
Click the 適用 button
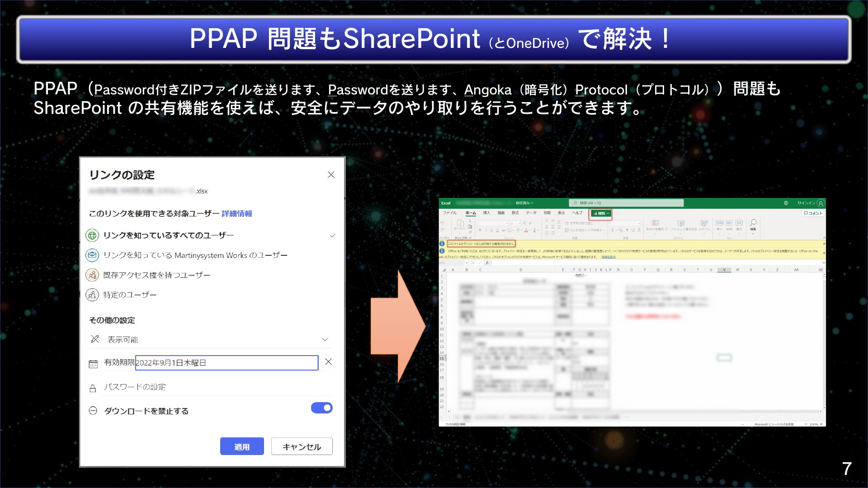(242, 446)
